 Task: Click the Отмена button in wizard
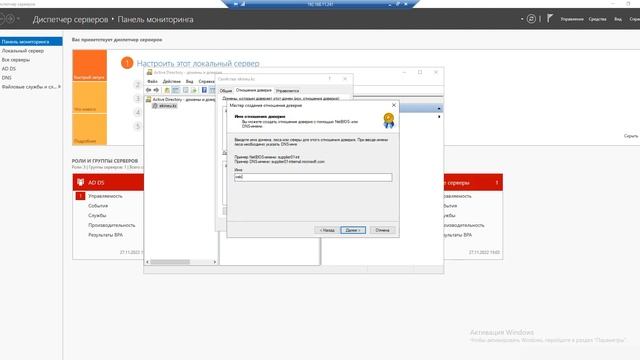pos(382,230)
